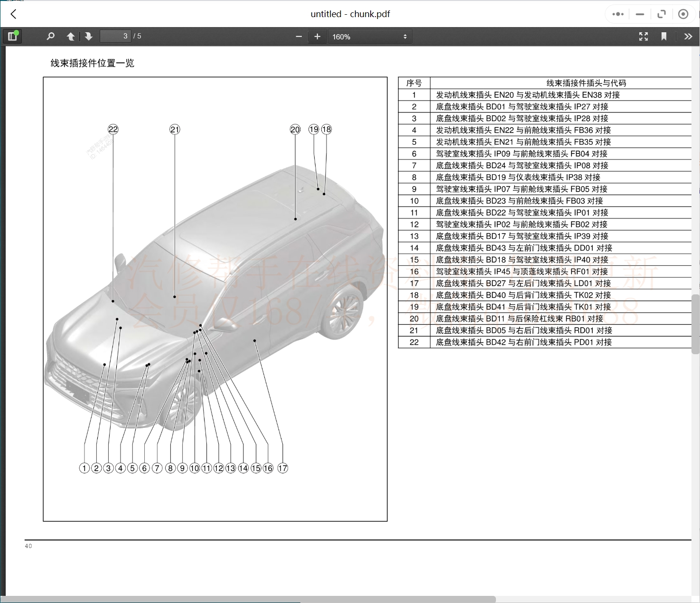Toggle the sidebar panel
Screen dimensions: 700x603
click(13, 36)
